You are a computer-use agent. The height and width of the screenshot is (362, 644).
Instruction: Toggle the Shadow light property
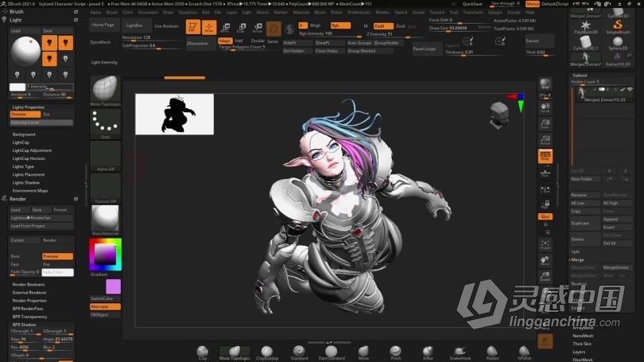[25, 115]
